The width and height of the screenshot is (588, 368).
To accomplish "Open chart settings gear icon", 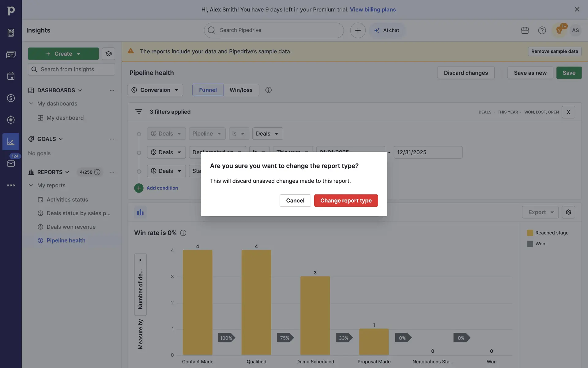I will point(568,212).
